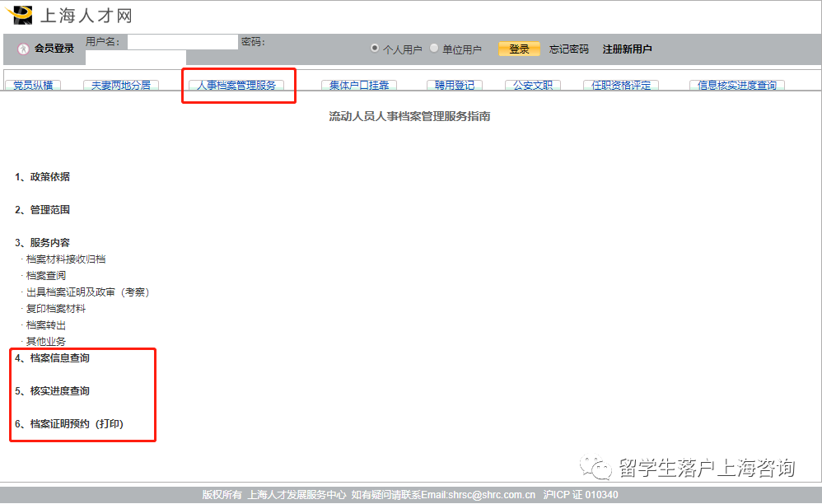Click the 登录 button
The image size is (822, 504).
518,48
